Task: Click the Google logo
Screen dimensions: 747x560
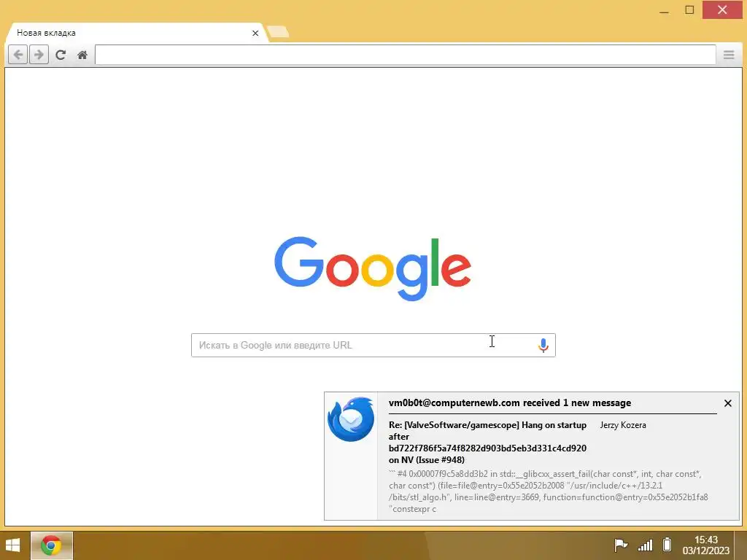Action: point(373,268)
